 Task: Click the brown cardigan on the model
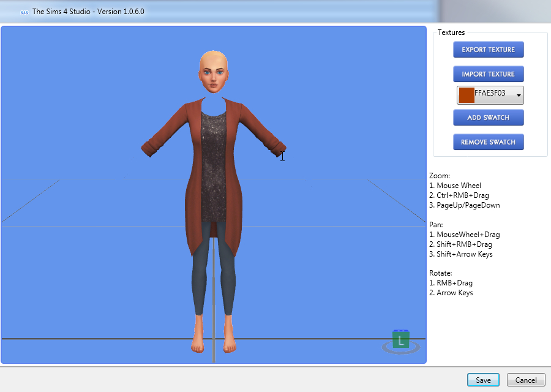(x=195, y=176)
